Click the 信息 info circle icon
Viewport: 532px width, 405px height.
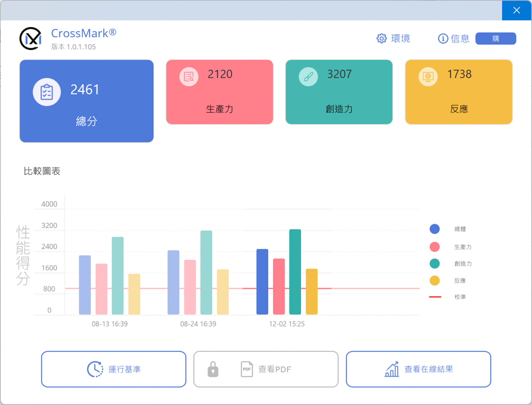(x=443, y=38)
